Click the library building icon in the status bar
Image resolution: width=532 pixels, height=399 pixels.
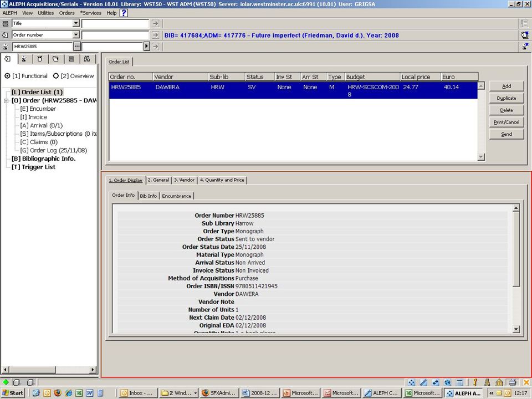pyautogui.click(x=499, y=382)
